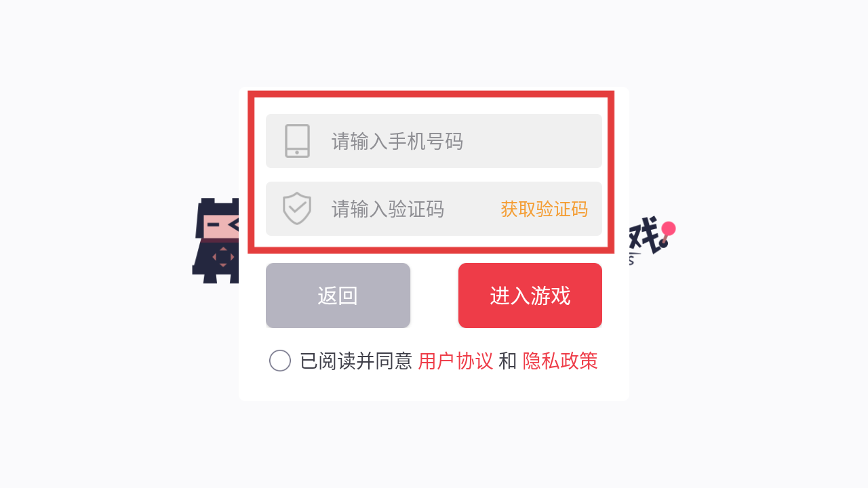Click the pink joystick icon beside the logo
This screenshot has width=868, height=488.
pos(667,234)
